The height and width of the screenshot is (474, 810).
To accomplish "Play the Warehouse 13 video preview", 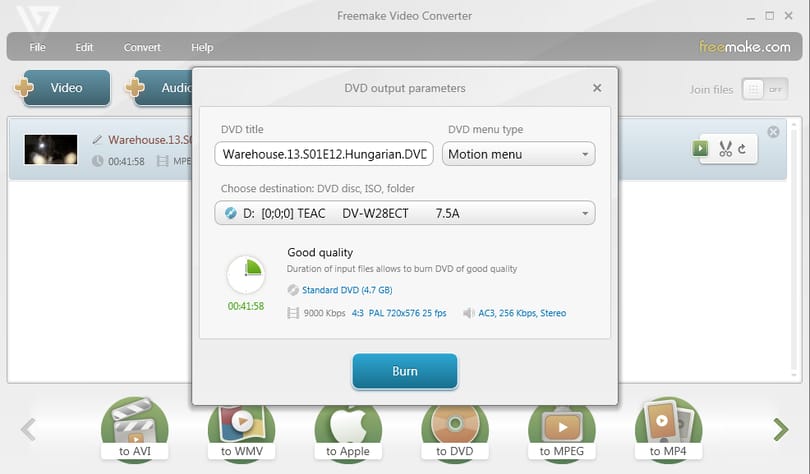I will [x=700, y=149].
